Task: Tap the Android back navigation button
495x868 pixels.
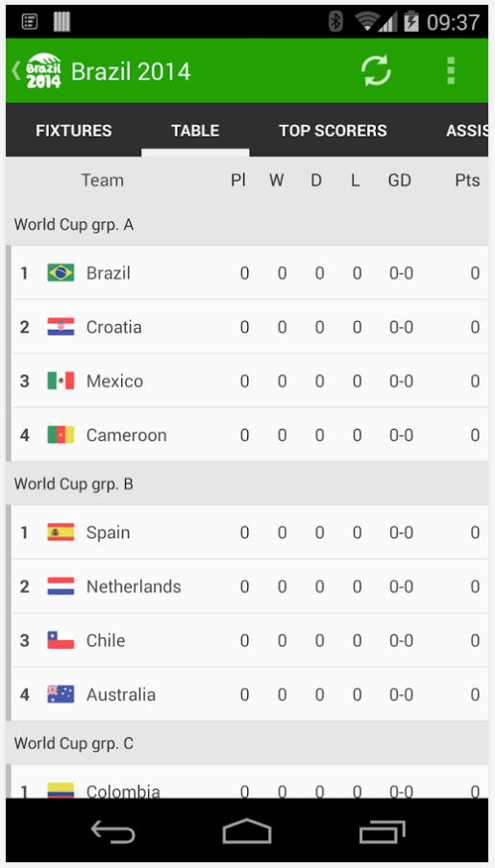Action: (x=113, y=832)
